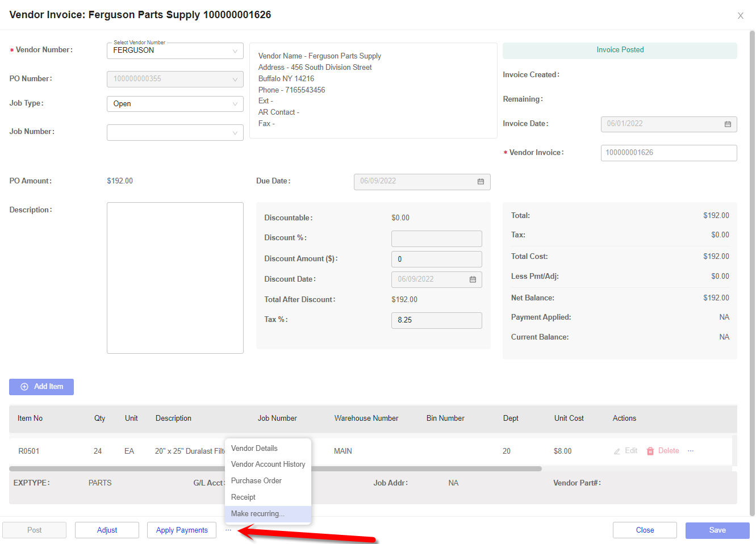The width and height of the screenshot is (756, 544).
Task: Click the Dept column header
Action: click(511, 419)
